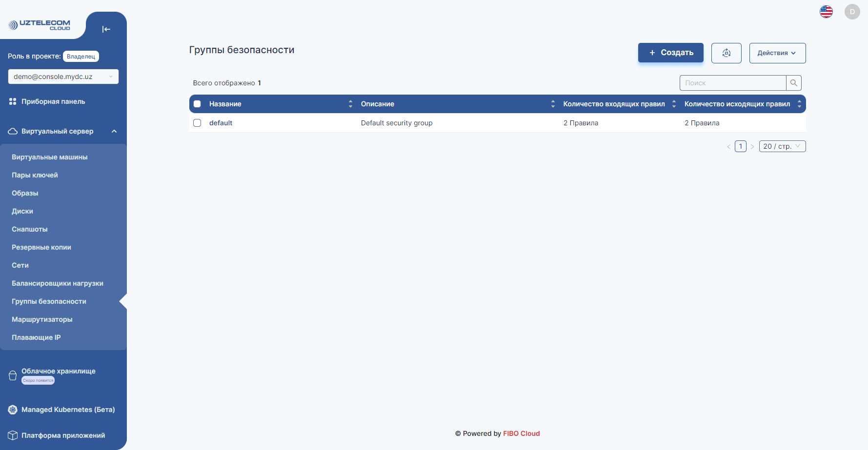
Task: Open the default security group link
Action: [x=221, y=123]
